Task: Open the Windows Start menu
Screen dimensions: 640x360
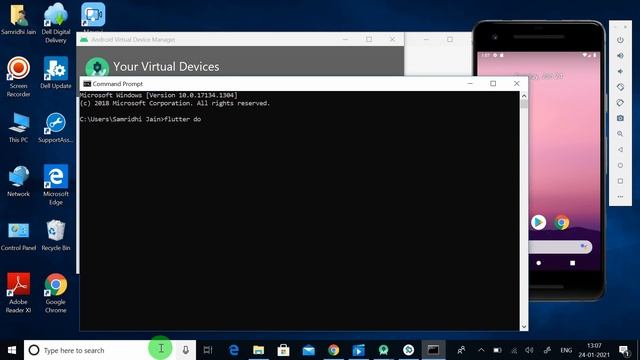Action: 12,350
